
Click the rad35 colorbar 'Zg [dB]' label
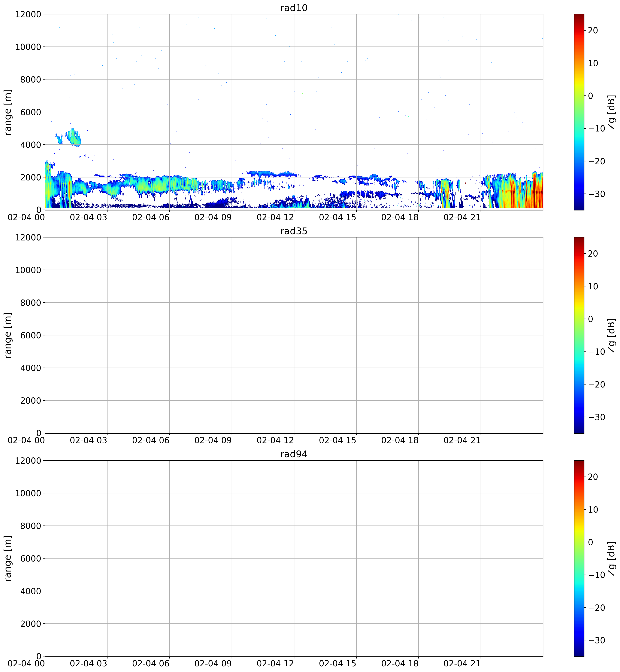coord(612,335)
